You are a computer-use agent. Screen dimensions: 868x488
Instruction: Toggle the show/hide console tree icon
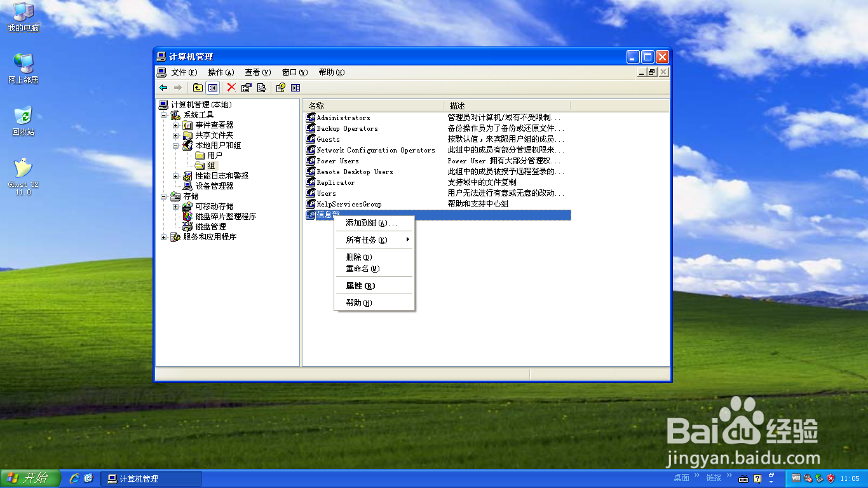point(213,88)
